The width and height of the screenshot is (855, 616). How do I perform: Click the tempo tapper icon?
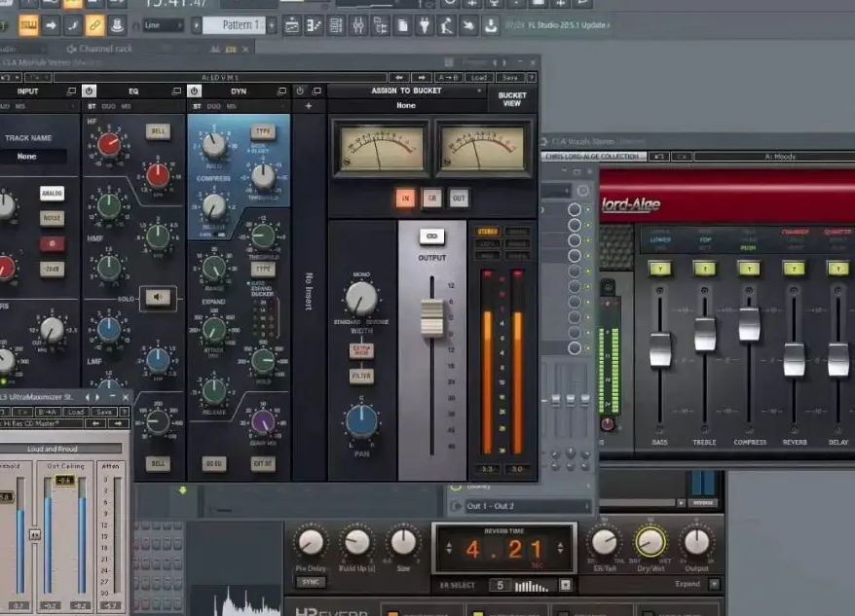pyautogui.click(x=447, y=25)
